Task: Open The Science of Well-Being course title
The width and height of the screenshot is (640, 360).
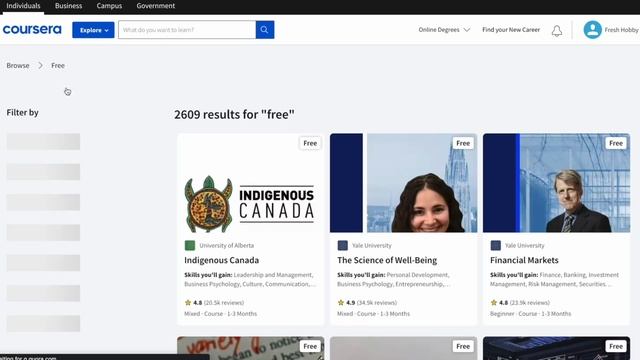Action: [387, 260]
